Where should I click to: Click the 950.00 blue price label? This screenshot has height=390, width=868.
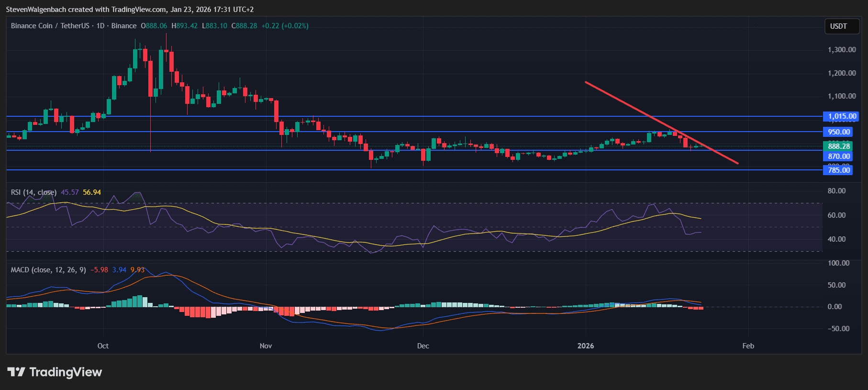point(838,132)
